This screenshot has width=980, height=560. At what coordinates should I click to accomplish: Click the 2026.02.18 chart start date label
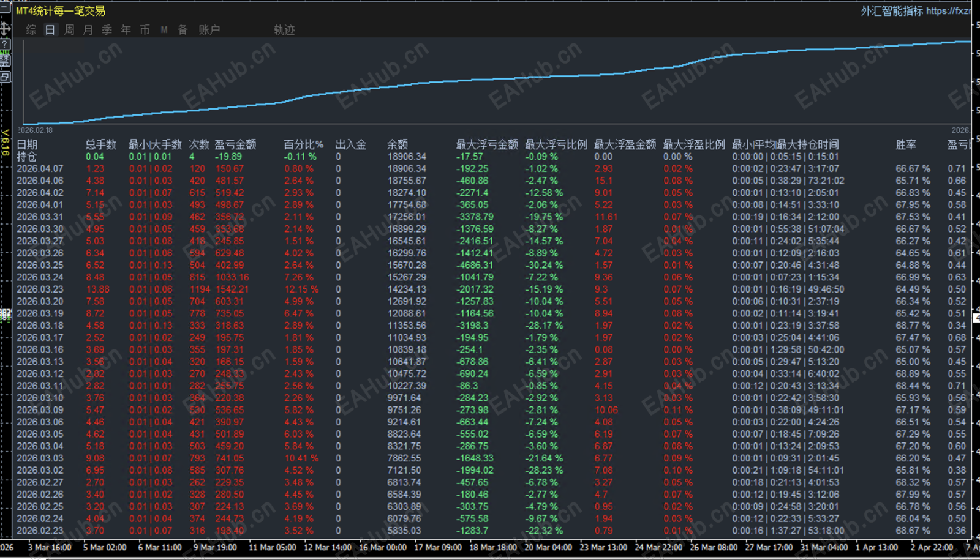point(35,130)
